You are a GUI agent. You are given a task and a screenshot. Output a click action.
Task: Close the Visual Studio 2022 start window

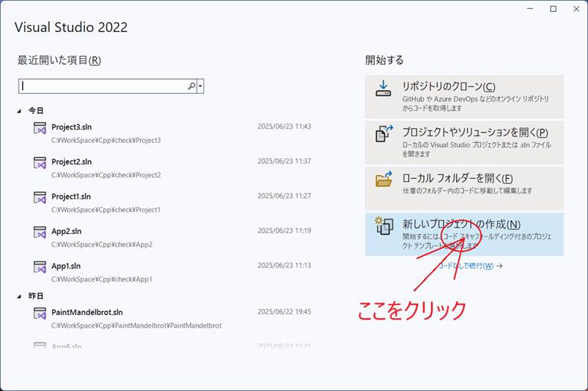pyautogui.click(x=576, y=9)
